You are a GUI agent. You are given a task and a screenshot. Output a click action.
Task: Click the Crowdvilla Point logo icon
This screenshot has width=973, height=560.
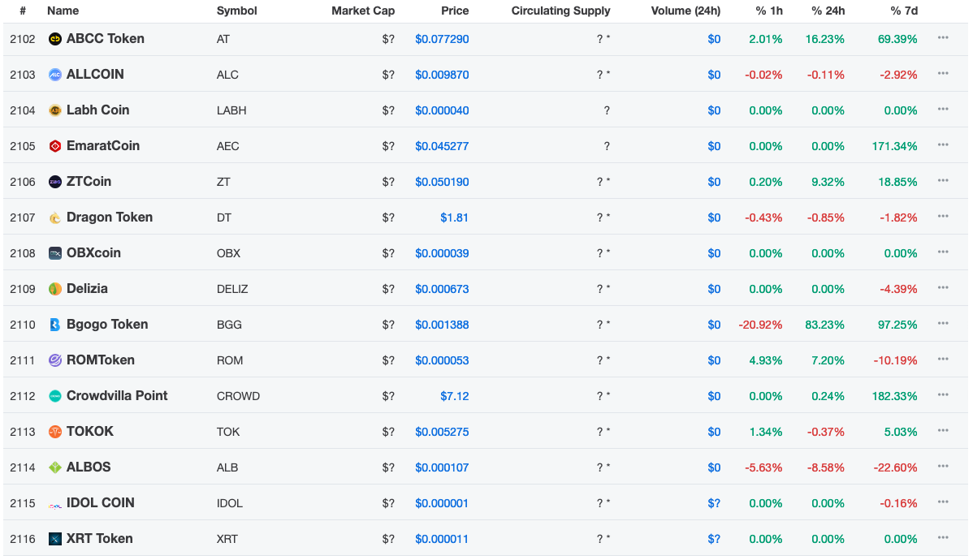pyautogui.click(x=55, y=396)
